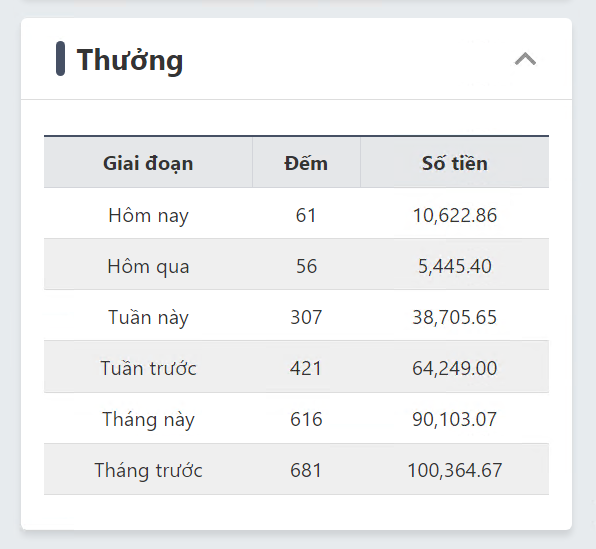Viewport: 596px width, 549px height.
Task: Click the count 307 for this week
Action: [x=306, y=317]
